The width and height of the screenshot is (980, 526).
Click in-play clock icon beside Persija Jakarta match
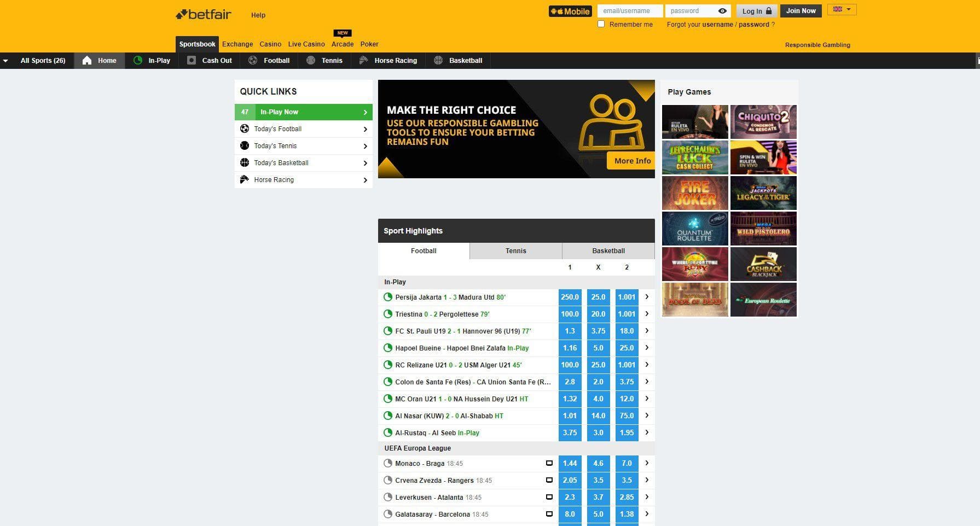point(388,297)
